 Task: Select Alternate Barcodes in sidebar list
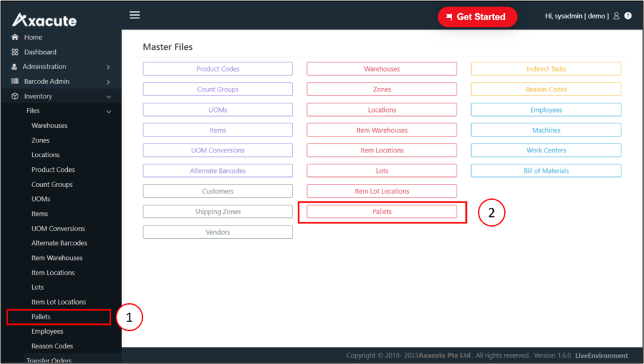[x=59, y=243]
